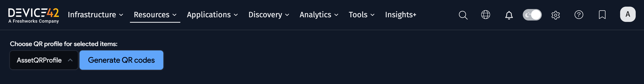Click the help question mark icon
This screenshot has height=84, width=644.
pos(579,15)
